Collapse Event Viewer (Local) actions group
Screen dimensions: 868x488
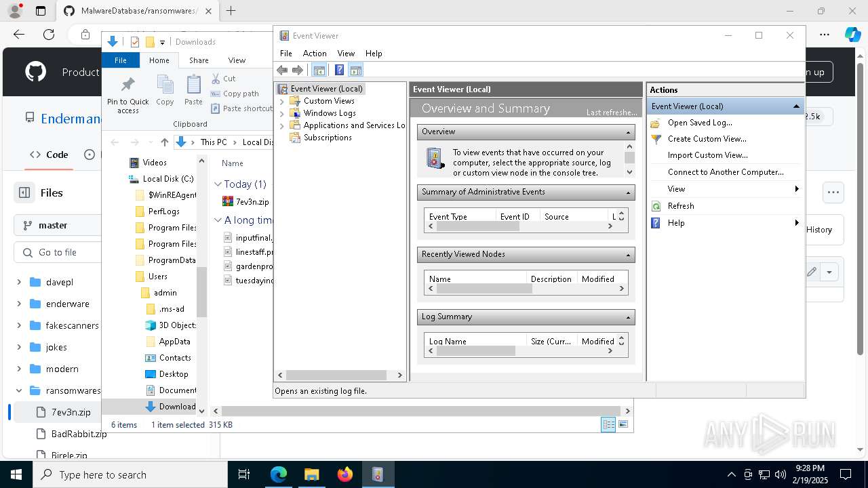pos(796,106)
